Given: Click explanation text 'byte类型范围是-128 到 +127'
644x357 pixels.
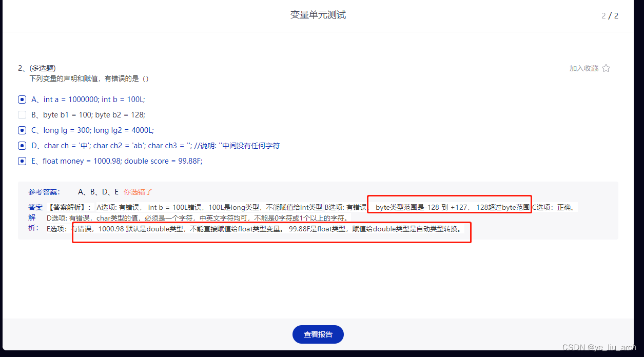Looking at the screenshot, I should pyautogui.click(x=422, y=207).
